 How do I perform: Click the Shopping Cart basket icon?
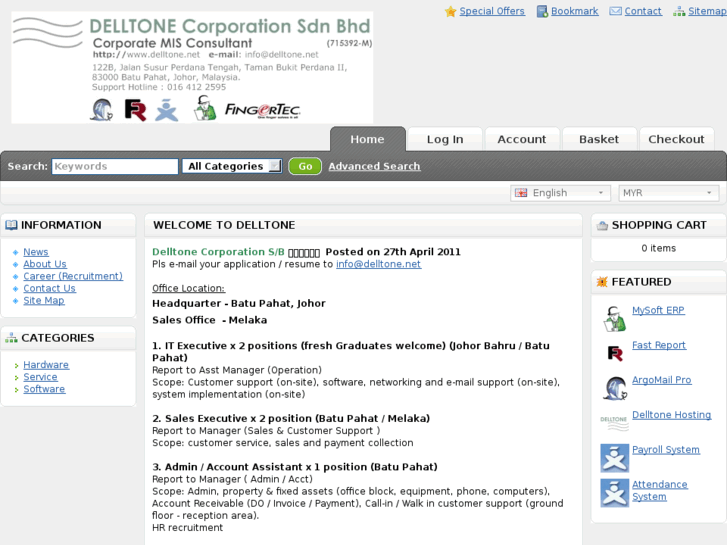602,226
